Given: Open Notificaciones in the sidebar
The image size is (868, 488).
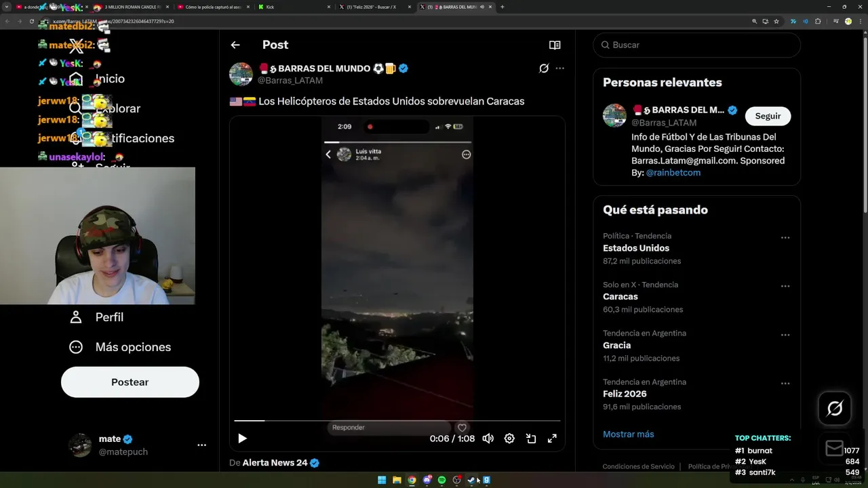Looking at the screenshot, I should [x=121, y=138].
